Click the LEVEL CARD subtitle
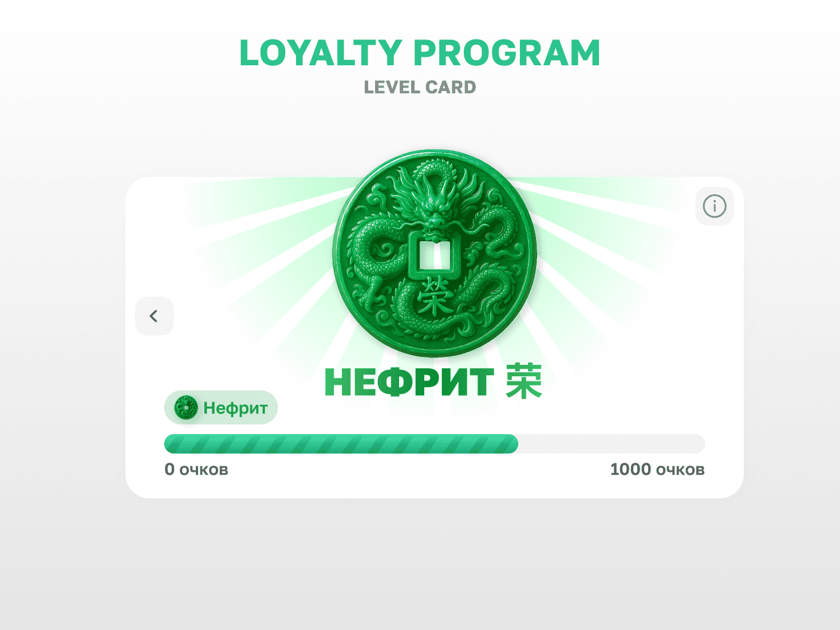The height and width of the screenshot is (630, 840). (420, 87)
